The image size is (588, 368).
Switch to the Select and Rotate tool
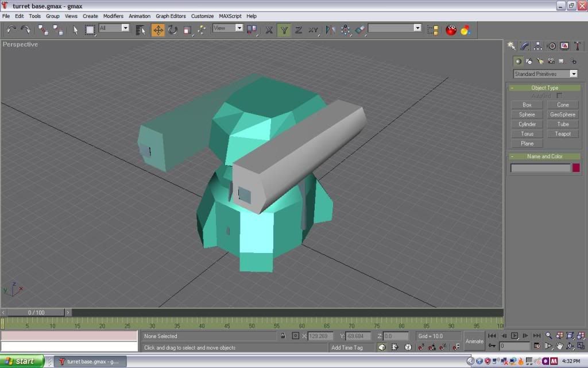click(172, 30)
